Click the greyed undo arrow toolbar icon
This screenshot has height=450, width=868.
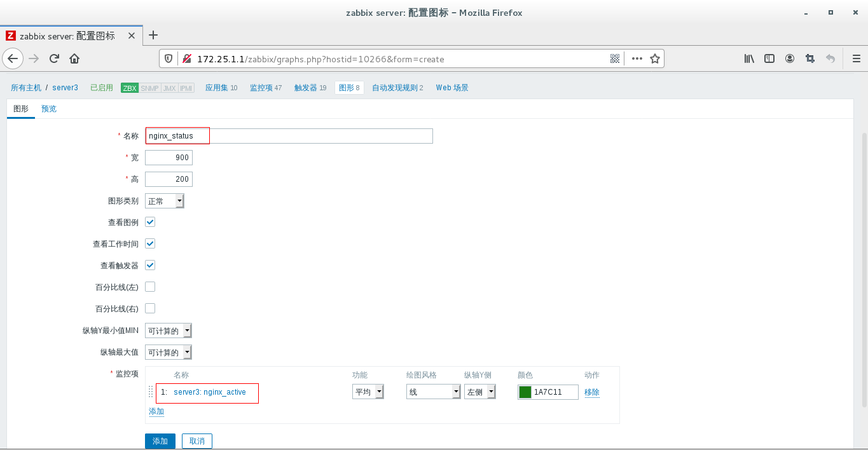click(x=830, y=58)
